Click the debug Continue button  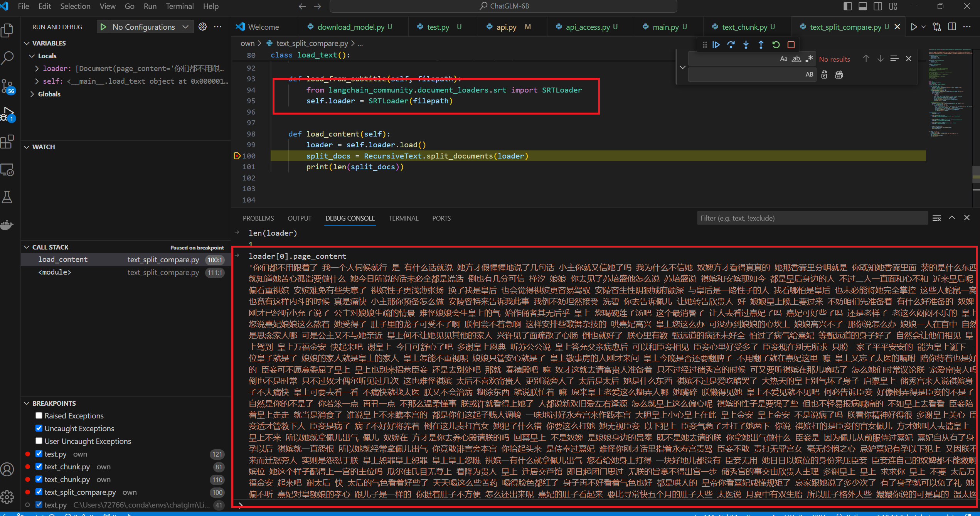(716, 45)
